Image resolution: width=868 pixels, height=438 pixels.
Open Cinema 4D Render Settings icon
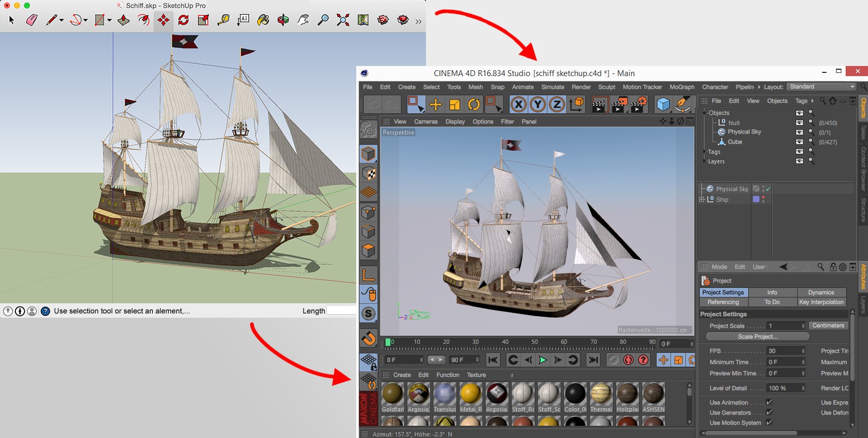pyautogui.click(x=638, y=104)
